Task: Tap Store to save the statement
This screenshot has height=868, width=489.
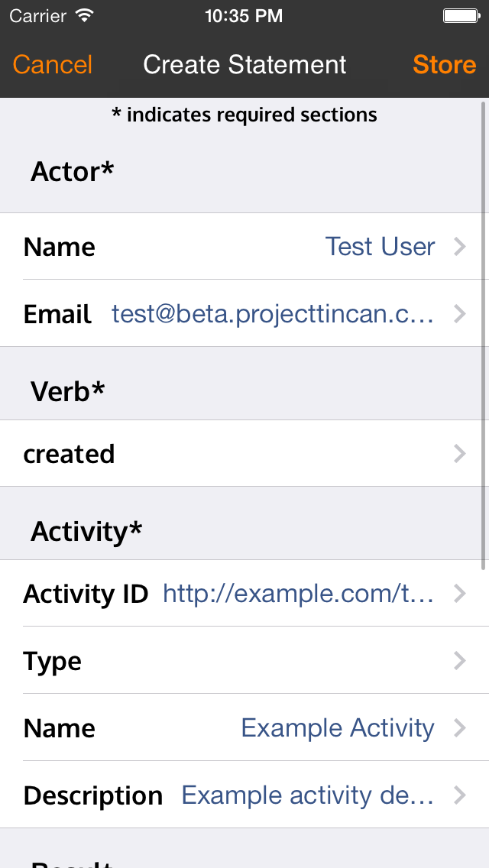Action: (x=444, y=65)
